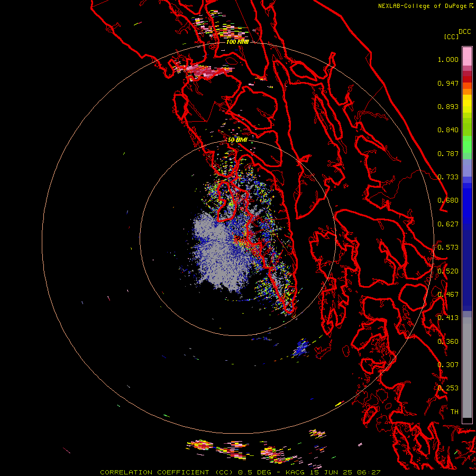Viewport: 476px width, 476px height.
Task: Click the 0.253 color scale value
Action: 448,388
